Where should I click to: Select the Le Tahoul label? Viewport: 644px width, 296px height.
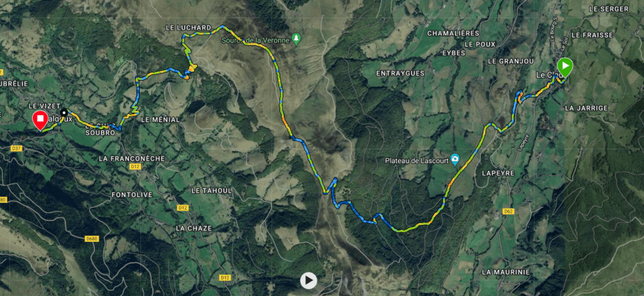(x=212, y=191)
